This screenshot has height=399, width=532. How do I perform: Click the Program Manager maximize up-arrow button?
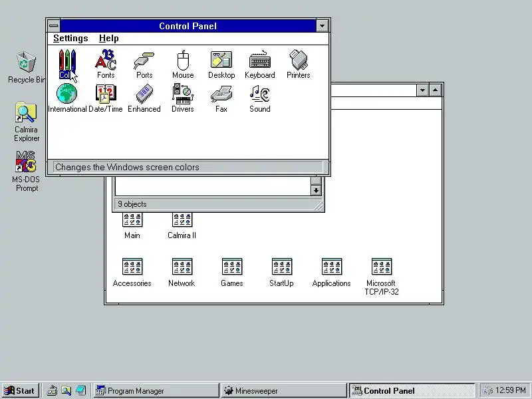[436, 90]
